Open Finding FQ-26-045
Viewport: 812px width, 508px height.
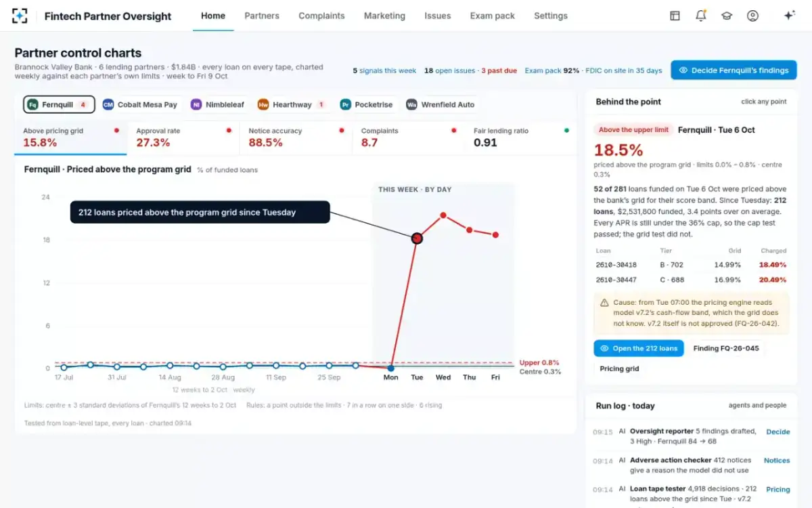pyautogui.click(x=726, y=348)
